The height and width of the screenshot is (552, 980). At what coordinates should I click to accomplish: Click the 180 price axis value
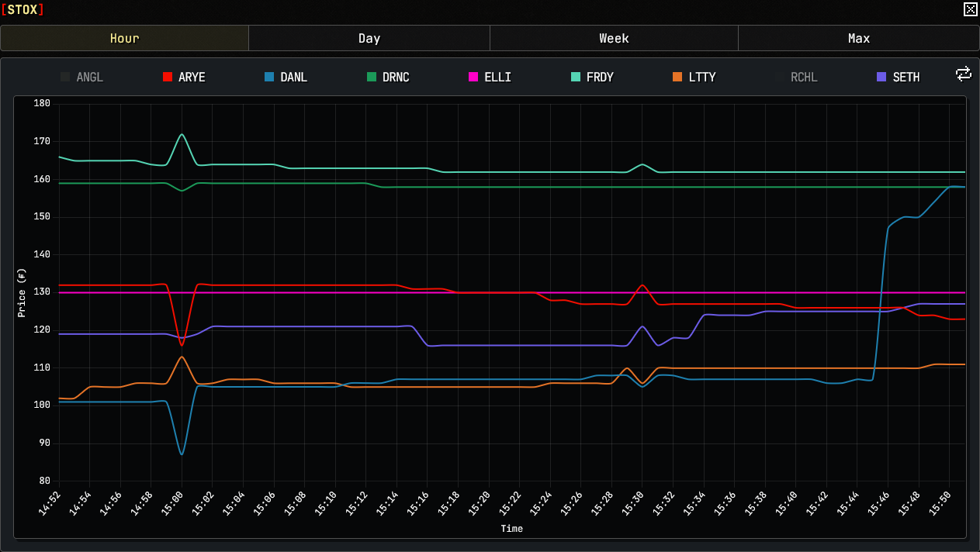pyautogui.click(x=42, y=104)
